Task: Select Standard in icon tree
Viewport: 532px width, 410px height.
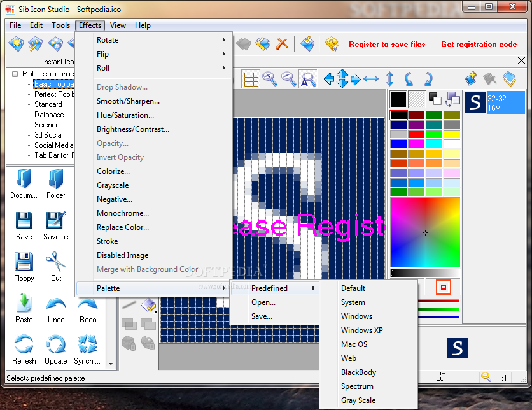Action: pos(48,104)
